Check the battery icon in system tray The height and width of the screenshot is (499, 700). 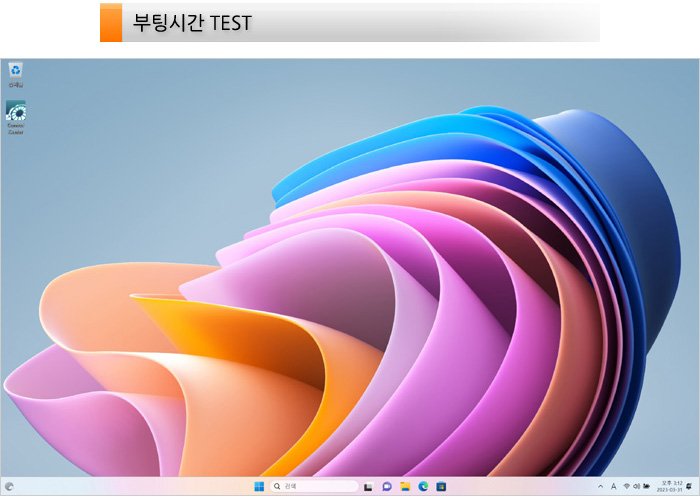coord(646,487)
